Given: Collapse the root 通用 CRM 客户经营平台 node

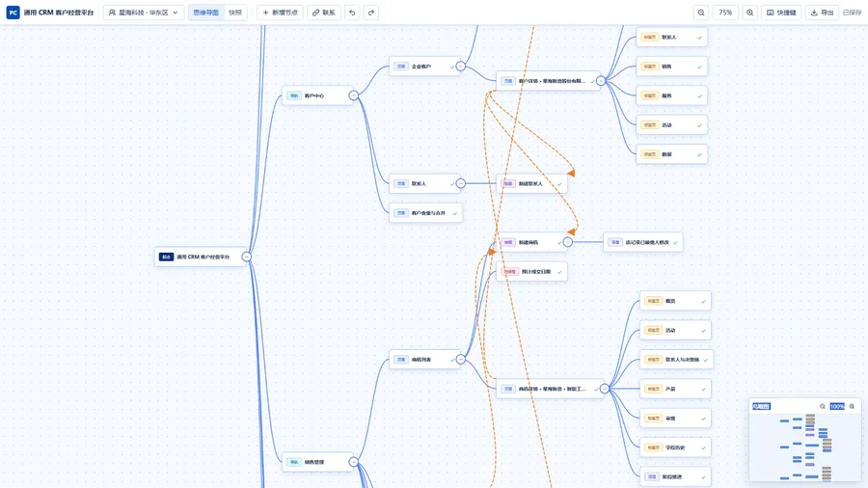Looking at the screenshot, I should (x=246, y=257).
